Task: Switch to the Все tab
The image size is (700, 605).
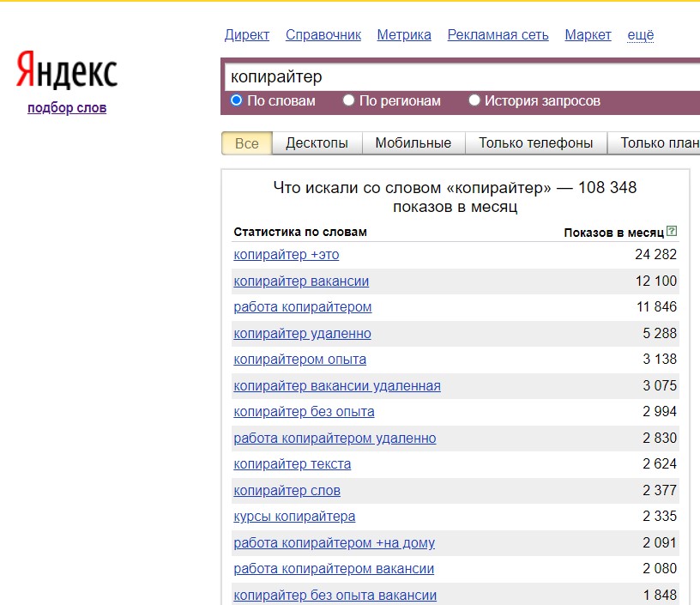Action: 247,143
